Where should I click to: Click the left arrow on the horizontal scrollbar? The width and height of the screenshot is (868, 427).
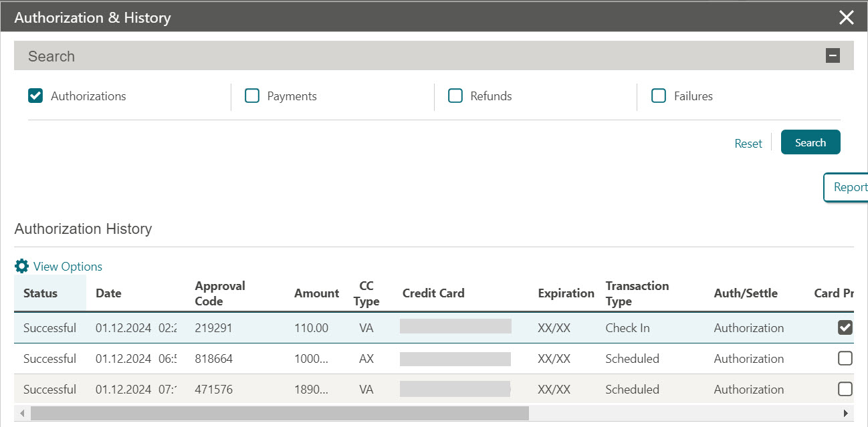(x=21, y=414)
